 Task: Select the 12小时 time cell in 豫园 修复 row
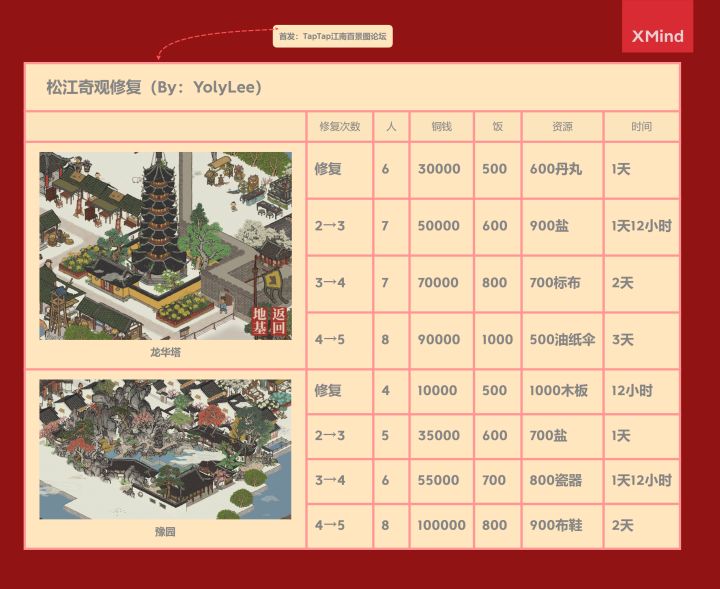tap(641, 391)
